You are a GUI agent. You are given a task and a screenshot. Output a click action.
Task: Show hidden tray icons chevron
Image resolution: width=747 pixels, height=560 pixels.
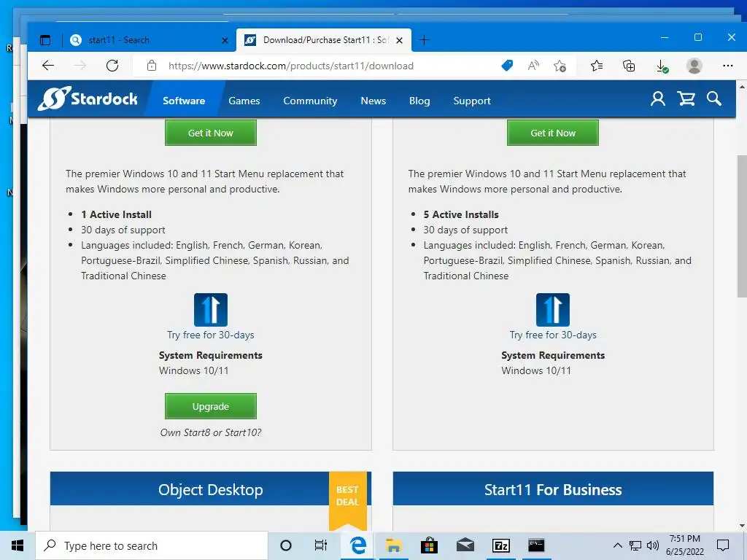pos(617,545)
